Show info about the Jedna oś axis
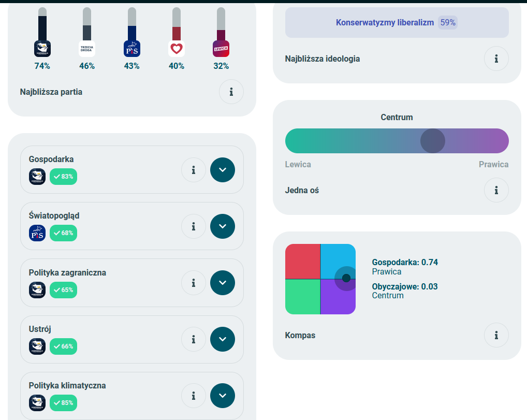 pos(496,191)
